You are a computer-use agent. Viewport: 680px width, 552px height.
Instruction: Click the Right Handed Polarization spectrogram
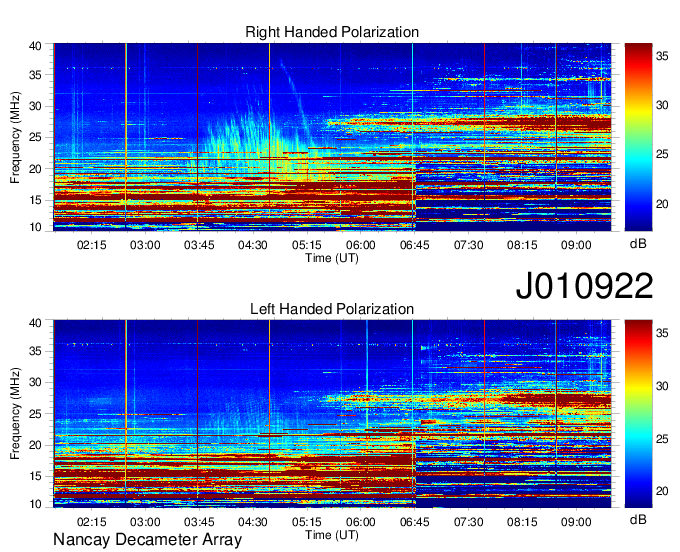(332, 137)
